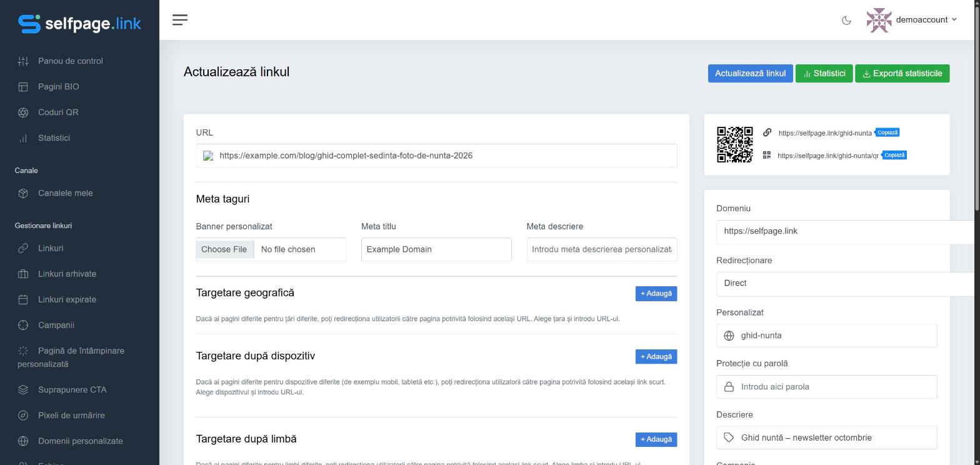
Task: Add a rule to Targetare după dispozitiv
Action: click(656, 357)
